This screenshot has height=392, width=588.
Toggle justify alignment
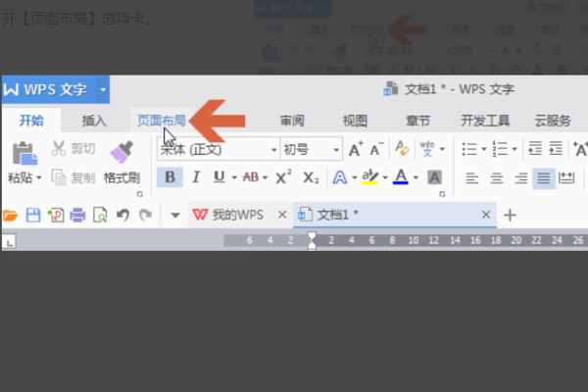coord(544,178)
